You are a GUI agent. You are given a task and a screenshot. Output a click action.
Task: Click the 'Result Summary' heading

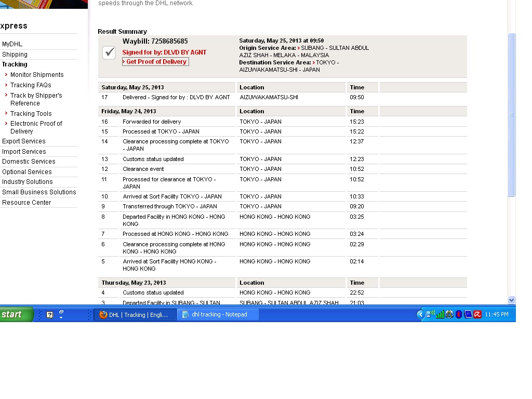click(x=122, y=32)
